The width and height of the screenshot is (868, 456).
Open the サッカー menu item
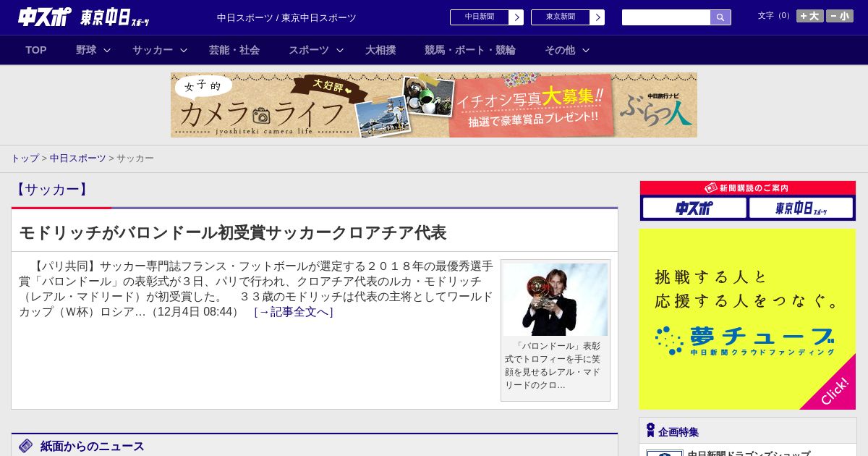153,50
